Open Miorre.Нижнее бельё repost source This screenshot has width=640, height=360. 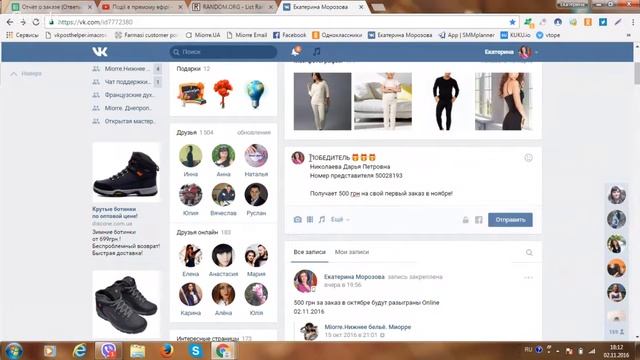click(367, 327)
